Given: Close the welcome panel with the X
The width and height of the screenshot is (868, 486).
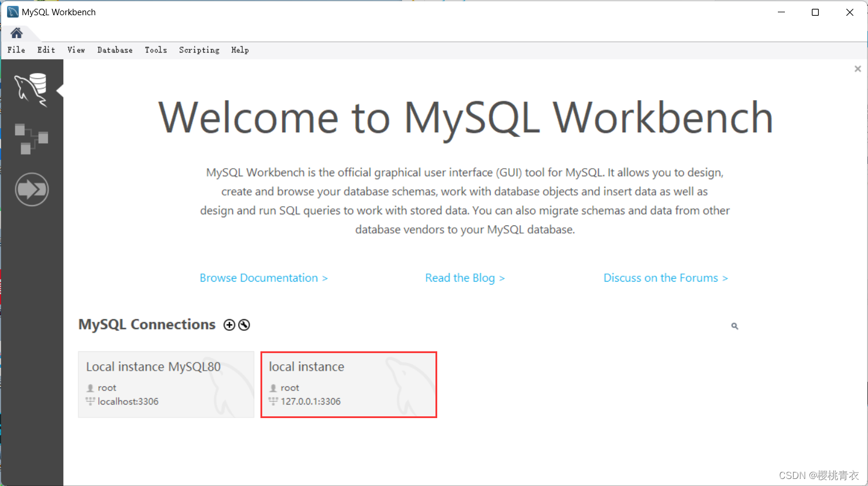Looking at the screenshot, I should click(857, 69).
